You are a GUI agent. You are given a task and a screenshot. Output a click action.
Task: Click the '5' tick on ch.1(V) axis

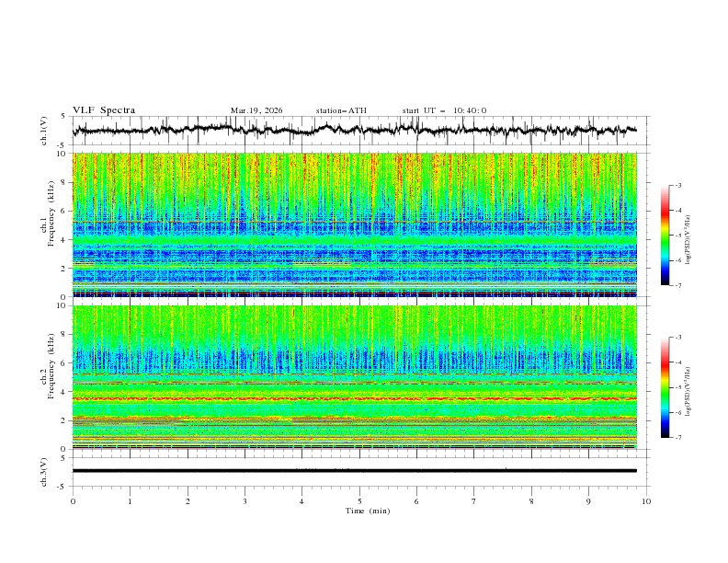click(63, 116)
